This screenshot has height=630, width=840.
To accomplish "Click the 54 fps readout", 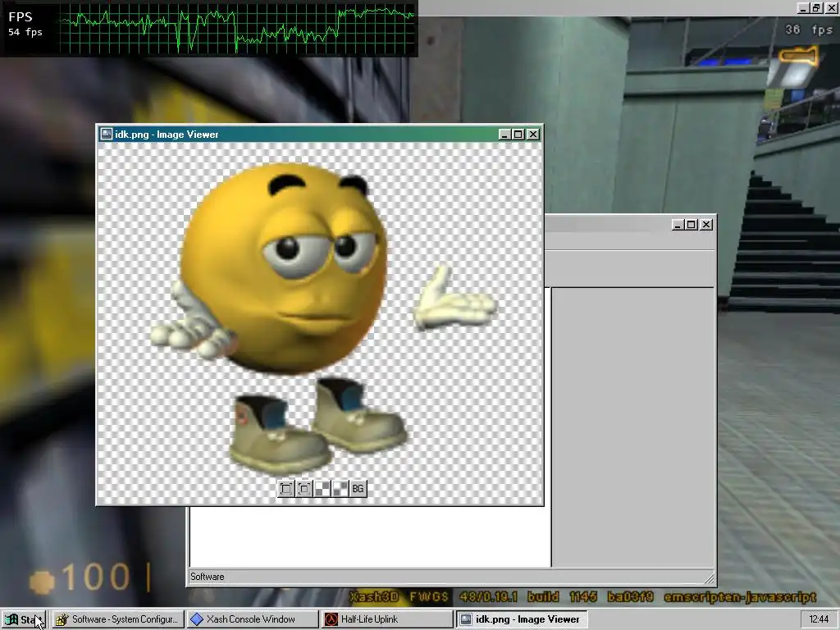I will click(x=25, y=32).
